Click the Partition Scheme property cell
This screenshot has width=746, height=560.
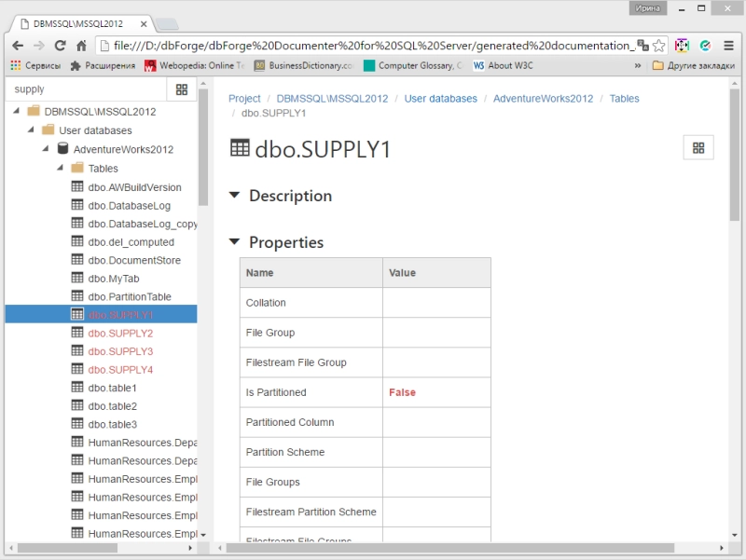[x=311, y=452]
